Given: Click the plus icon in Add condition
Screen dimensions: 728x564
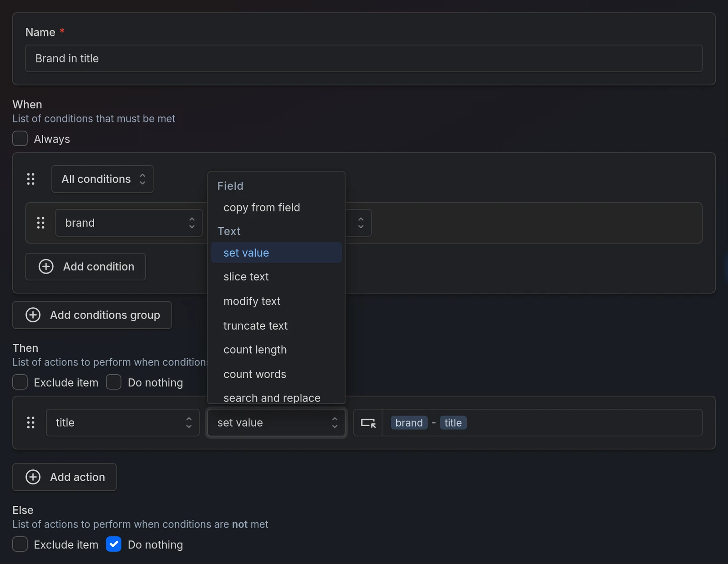Looking at the screenshot, I should coord(46,266).
